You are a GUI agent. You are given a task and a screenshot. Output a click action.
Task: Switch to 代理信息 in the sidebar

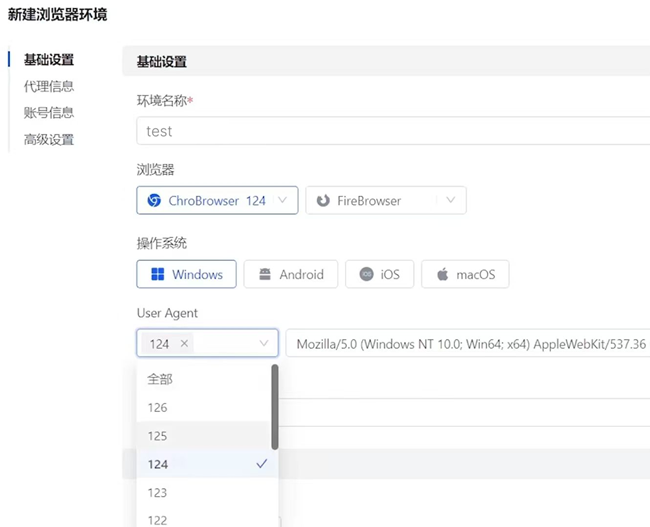[x=49, y=86]
